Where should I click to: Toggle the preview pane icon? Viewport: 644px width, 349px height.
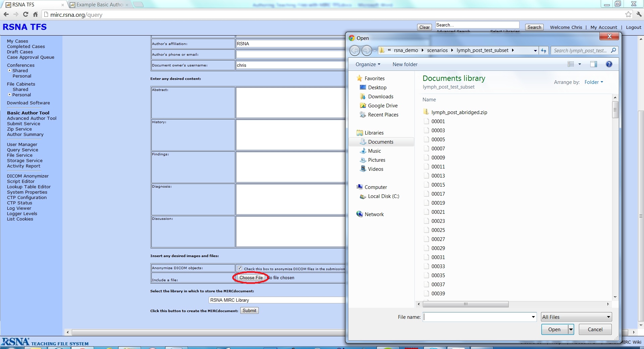pos(593,64)
